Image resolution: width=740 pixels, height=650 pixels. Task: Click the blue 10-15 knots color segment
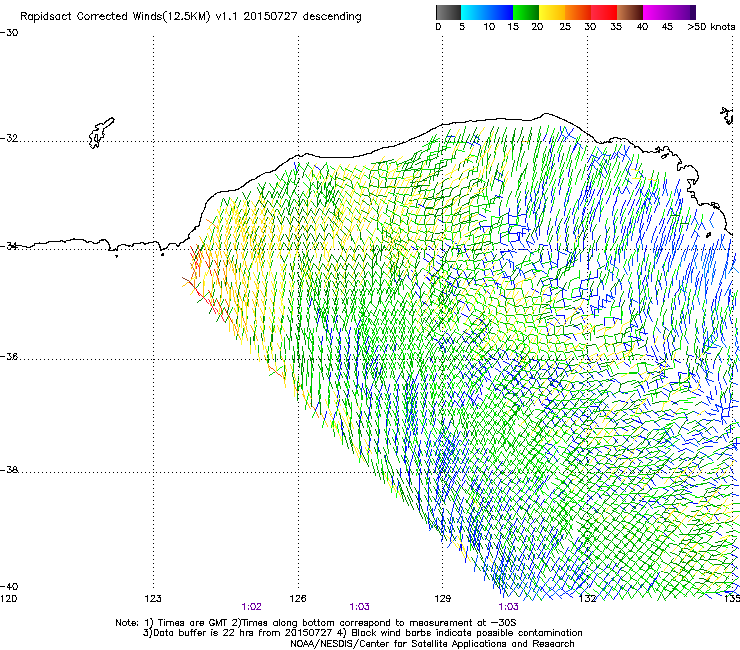point(500,12)
